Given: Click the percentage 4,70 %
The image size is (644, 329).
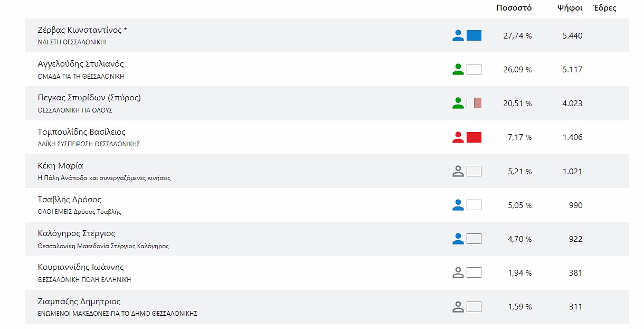Looking at the screenshot, I should [519, 239].
